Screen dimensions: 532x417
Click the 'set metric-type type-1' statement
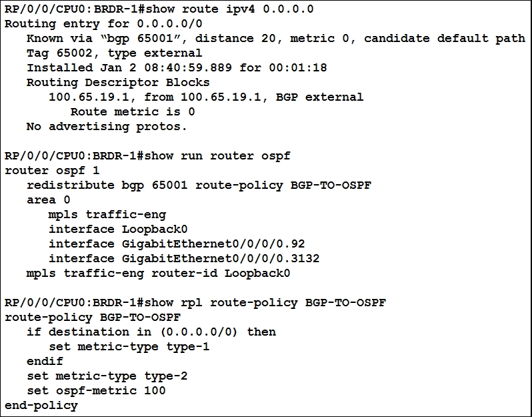click(x=129, y=347)
